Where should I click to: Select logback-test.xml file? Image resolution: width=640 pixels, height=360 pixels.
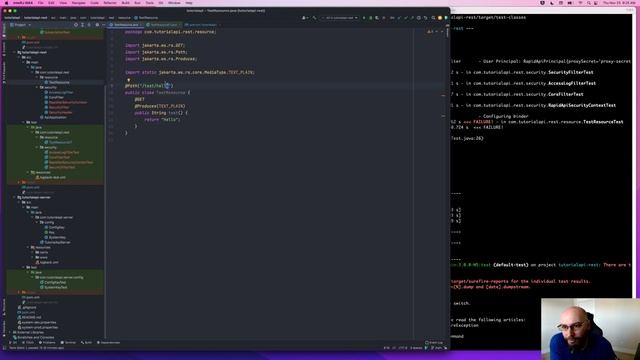[51, 178]
